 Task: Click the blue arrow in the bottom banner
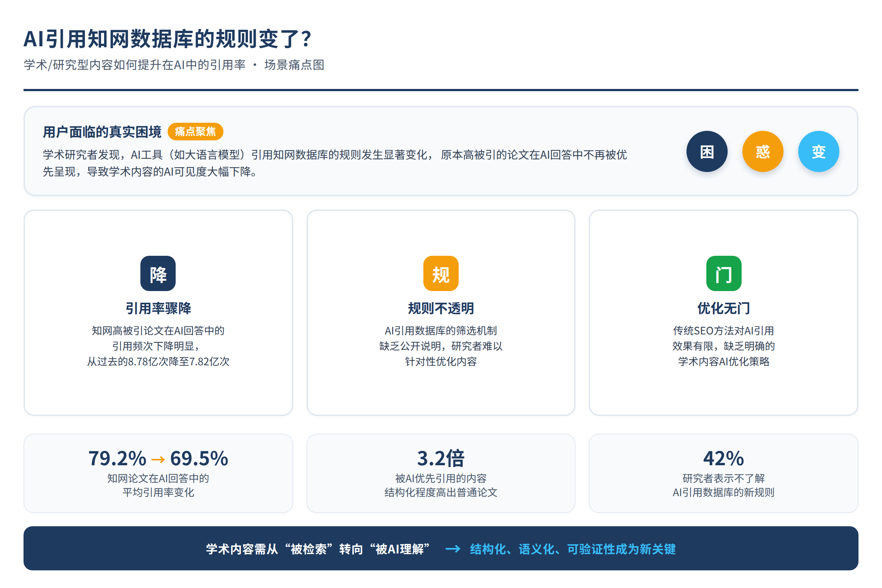[x=453, y=549]
